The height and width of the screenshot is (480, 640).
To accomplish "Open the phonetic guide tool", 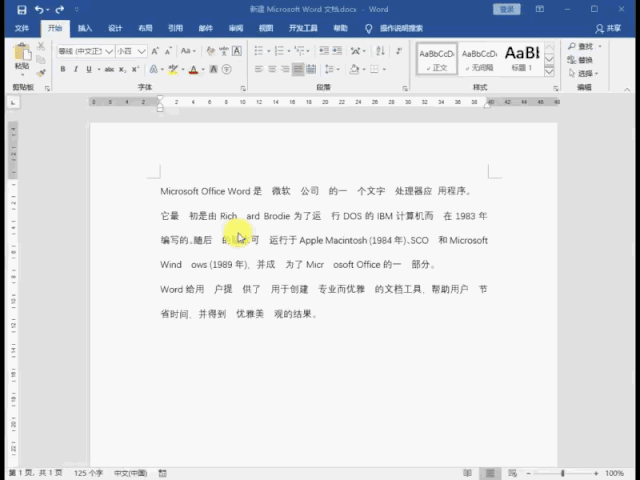I will [224, 51].
